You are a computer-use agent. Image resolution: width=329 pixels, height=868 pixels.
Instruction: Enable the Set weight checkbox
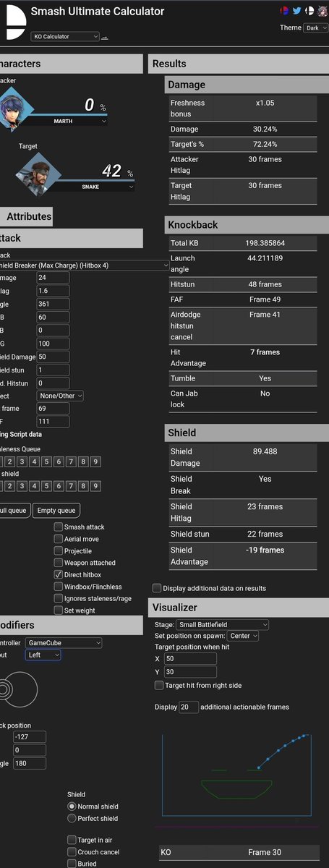58,610
